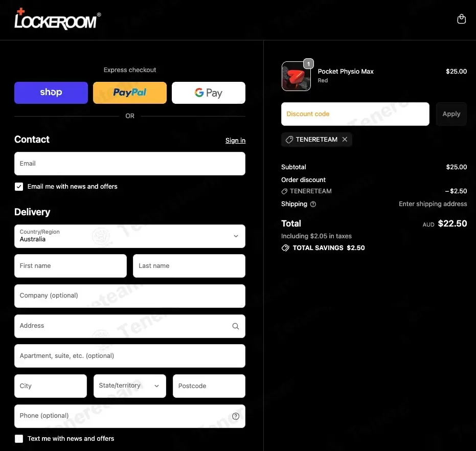Screen dimensions: 476x451
Task: Focus the Discount code field
Action: (355, 114)
